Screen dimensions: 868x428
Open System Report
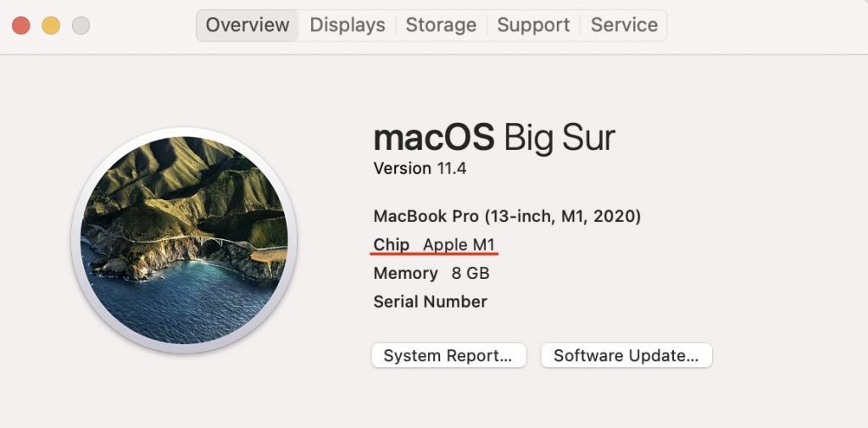448,356
